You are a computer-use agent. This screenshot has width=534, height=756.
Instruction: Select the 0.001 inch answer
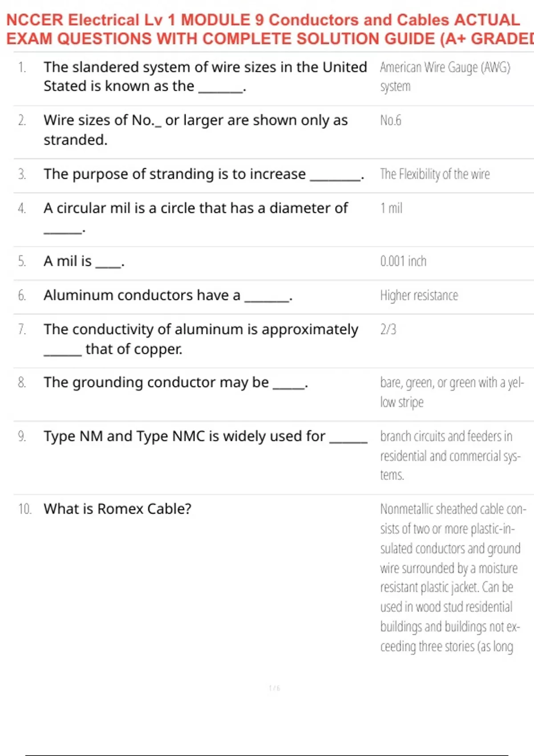coord(403,261)
